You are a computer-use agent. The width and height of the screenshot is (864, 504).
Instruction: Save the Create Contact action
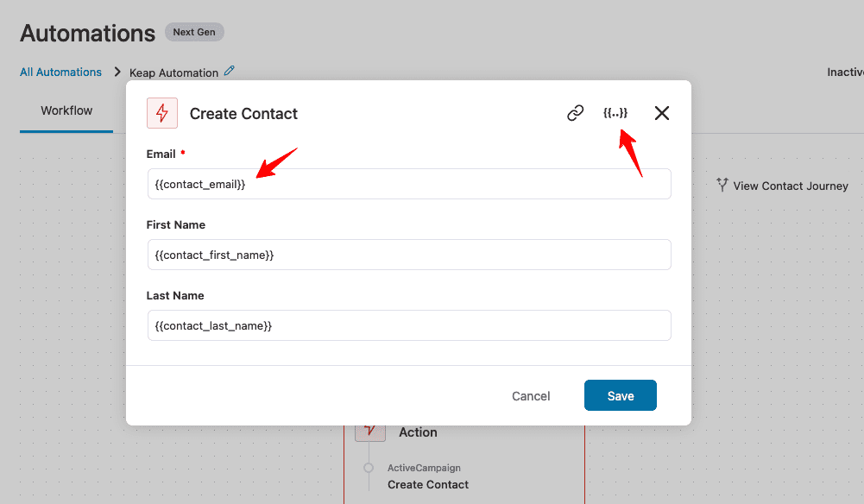coord(621,395)
